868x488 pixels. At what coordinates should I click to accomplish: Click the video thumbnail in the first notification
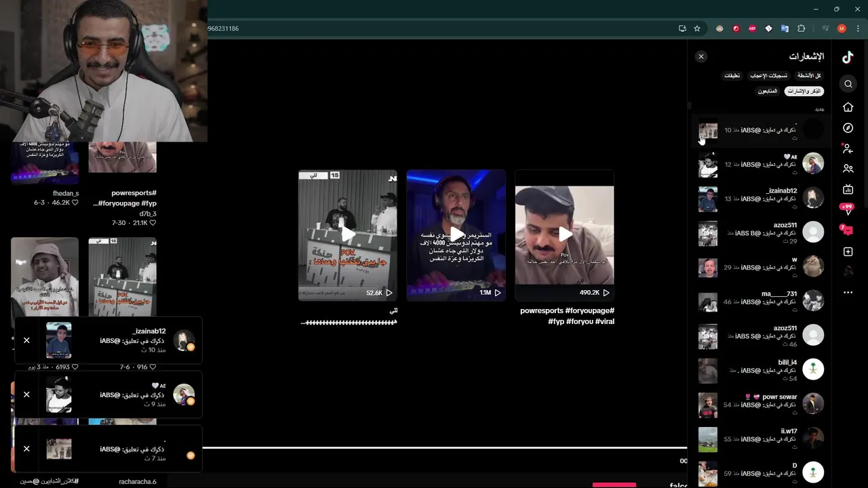(708, 130)
